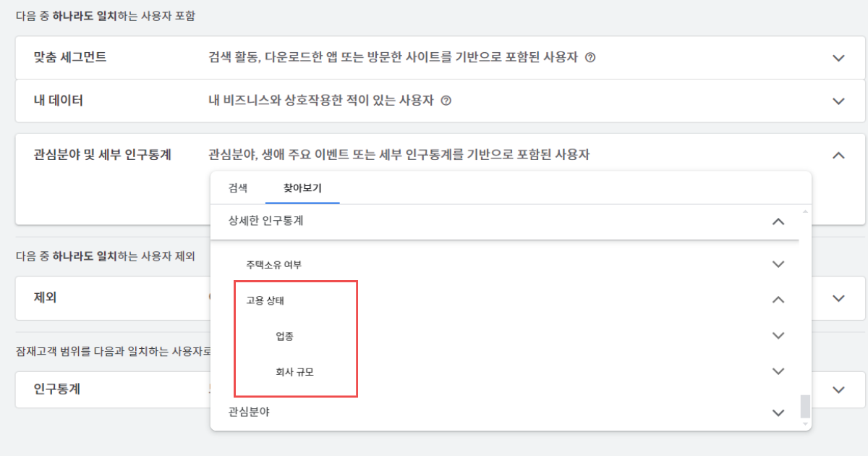Click help icon next to 맞춤 세그먼트 description
The width and height of the screenshot is (868, 456).
pyautogui.click(x=590, y=58)
